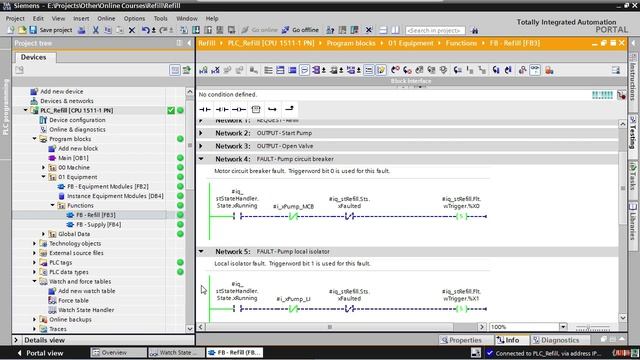Click the Print icon in the main toolbar
This screenshot has height=360, width=640.
point(82,30)
